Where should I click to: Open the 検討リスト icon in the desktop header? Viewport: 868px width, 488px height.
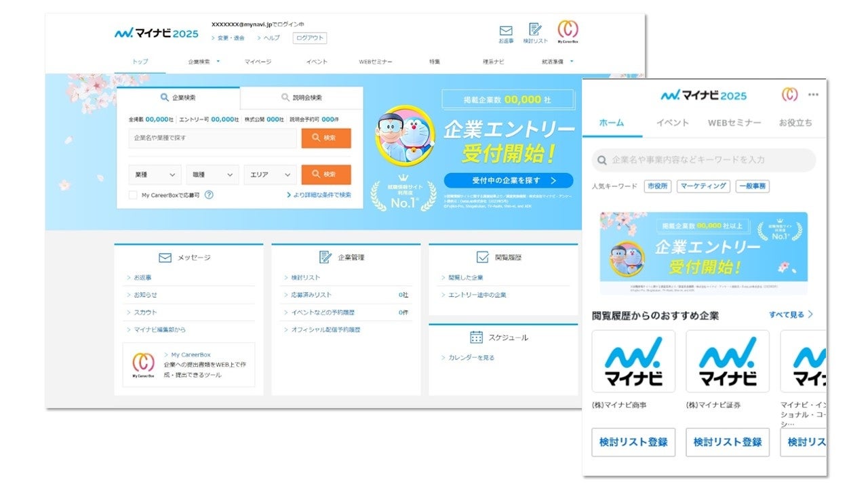[535, 33]
